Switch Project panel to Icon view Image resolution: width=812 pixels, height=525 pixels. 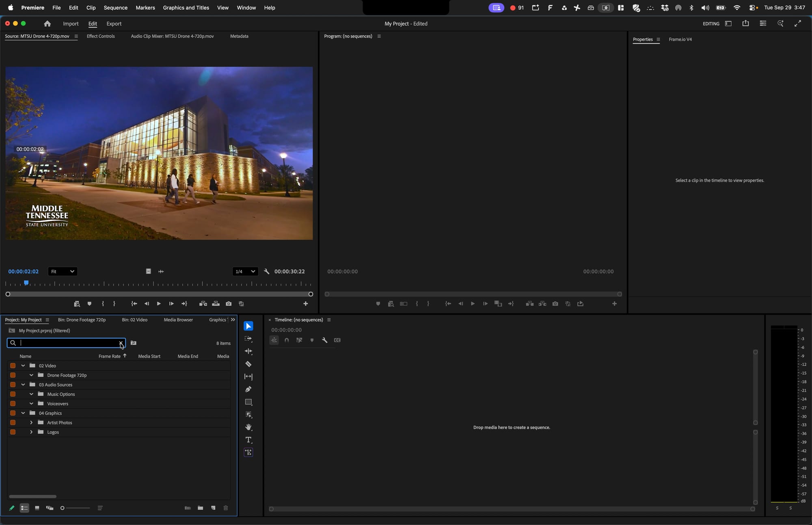tap(37, 508)
